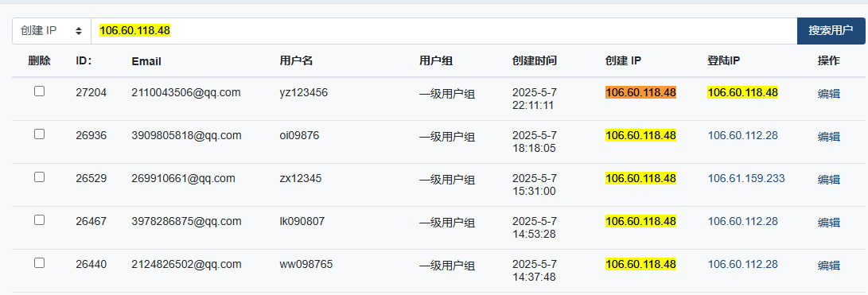Click 编辑 link for user oi09876
Image resolution: width=868 pixels, height=295 pixels.
click(829, 137)
